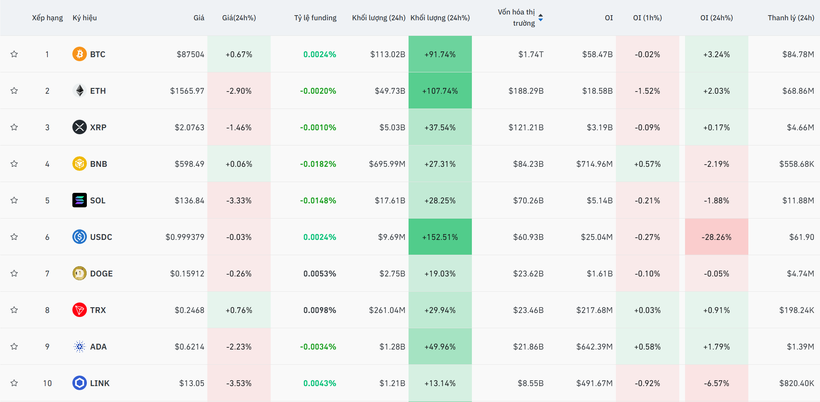Click the Bitcoin coin icon
Image resolution: width=820 pixels, height=402 pixels.
80,54
